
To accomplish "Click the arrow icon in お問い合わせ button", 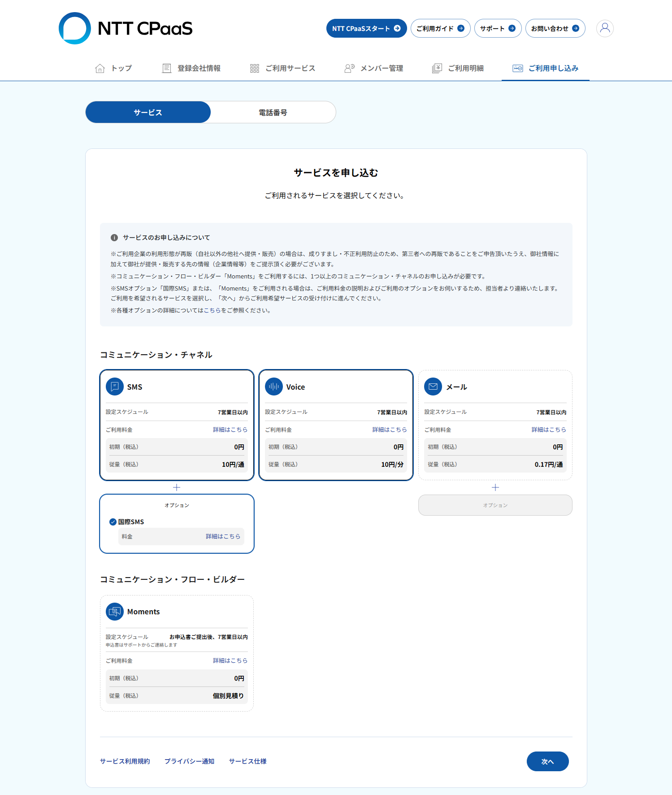I will pyautogui.click(x=576, y=28).
